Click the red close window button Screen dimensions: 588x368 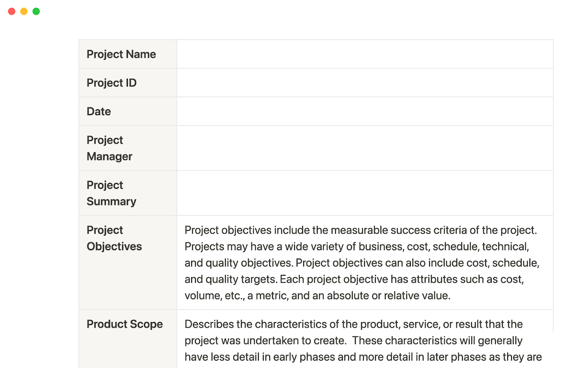point(12,11)
